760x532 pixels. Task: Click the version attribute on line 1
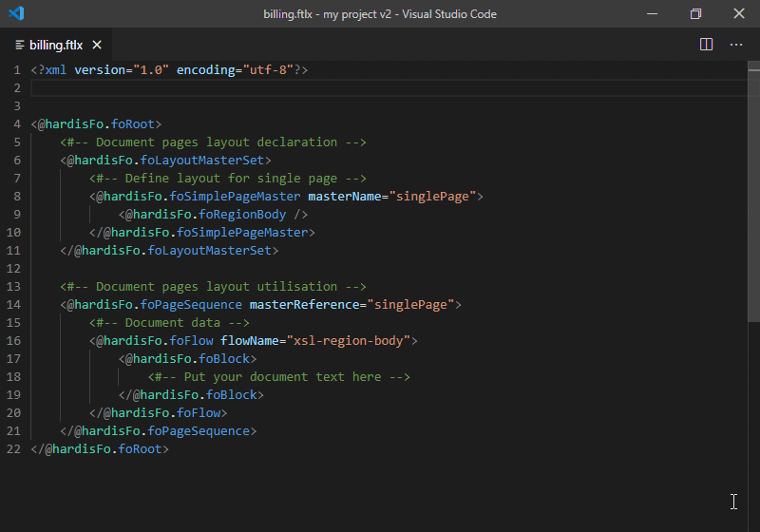coord(100,70)
